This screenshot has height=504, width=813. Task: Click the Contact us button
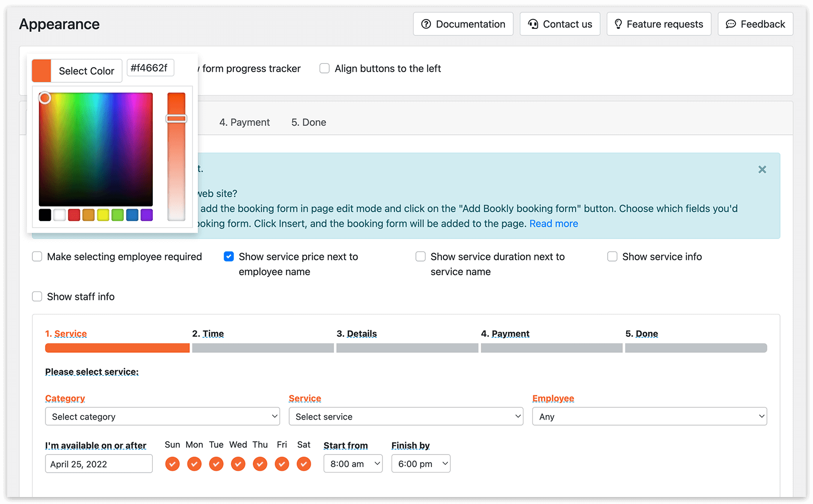(560, 24)
